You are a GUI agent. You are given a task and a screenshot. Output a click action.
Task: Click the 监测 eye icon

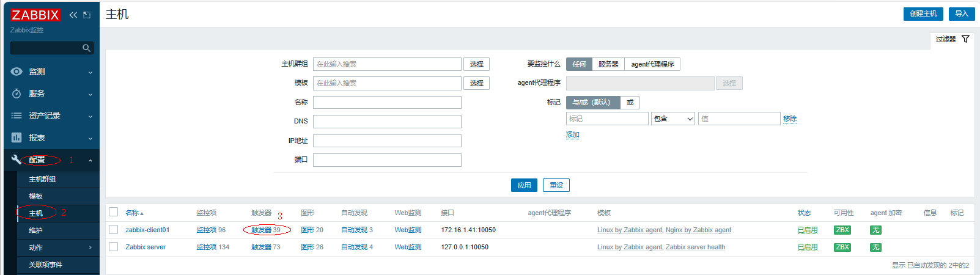(17, 71)
